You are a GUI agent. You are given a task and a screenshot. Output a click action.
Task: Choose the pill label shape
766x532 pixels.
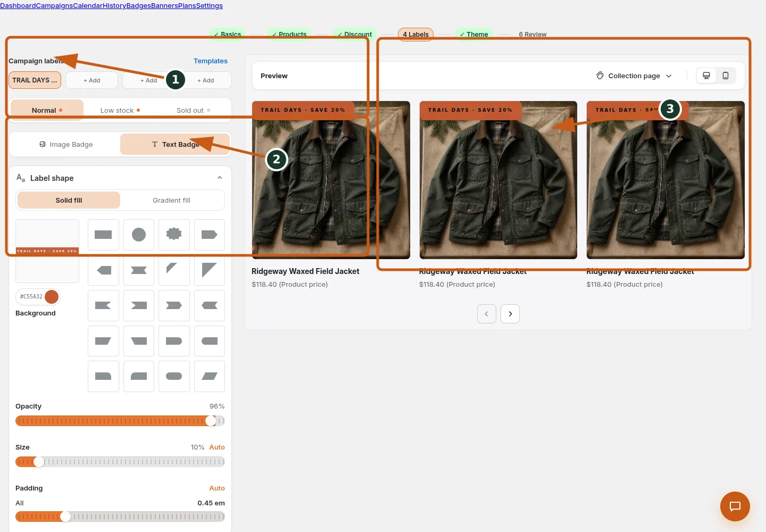coord(174,376)
